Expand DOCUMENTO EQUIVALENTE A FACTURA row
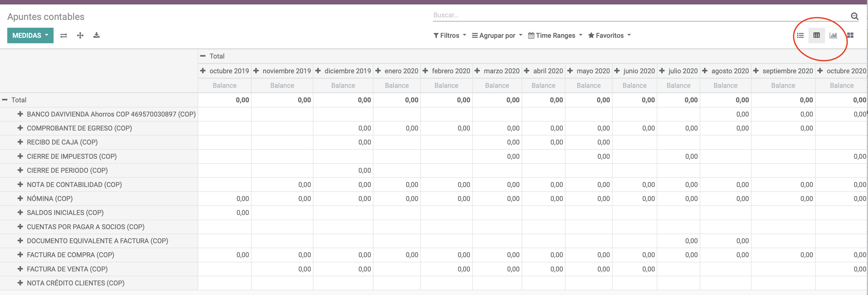The image size is (868, 295). coord(20,241)
